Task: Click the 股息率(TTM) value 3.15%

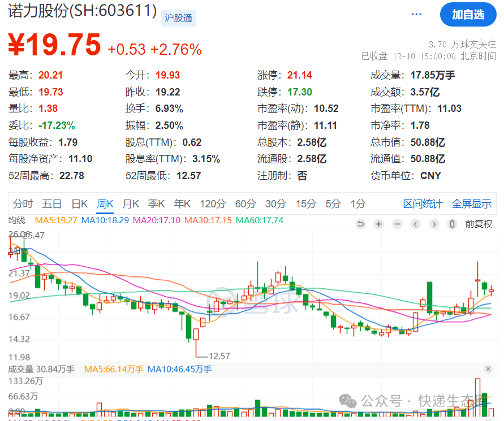Action: coord(206,159)
